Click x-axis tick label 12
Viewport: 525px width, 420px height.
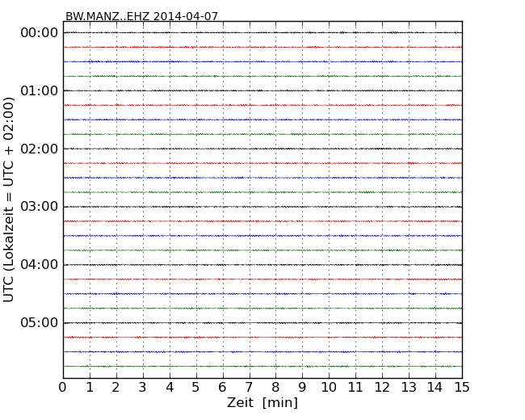382,387
